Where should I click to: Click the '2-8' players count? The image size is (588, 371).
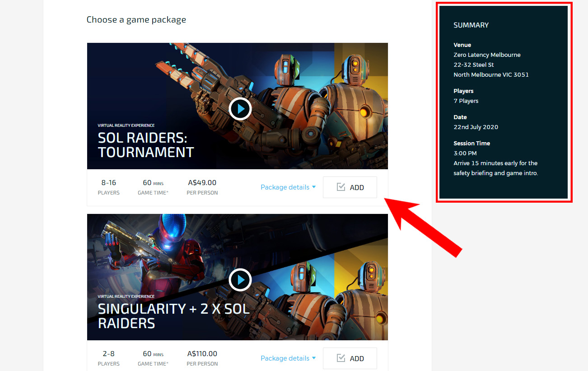coord(109,354)
